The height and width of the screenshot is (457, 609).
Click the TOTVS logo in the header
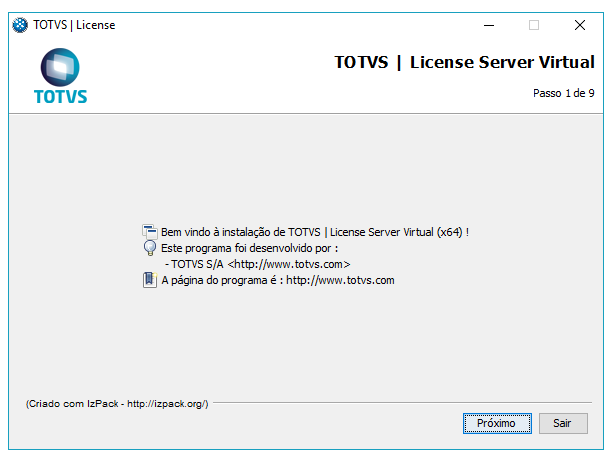tap(60, 78)
